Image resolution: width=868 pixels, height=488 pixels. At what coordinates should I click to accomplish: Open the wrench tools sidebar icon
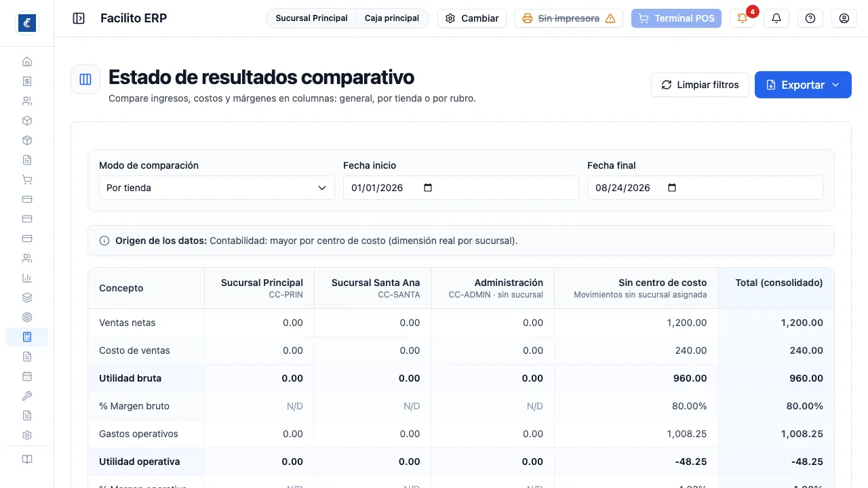point(27,396)
